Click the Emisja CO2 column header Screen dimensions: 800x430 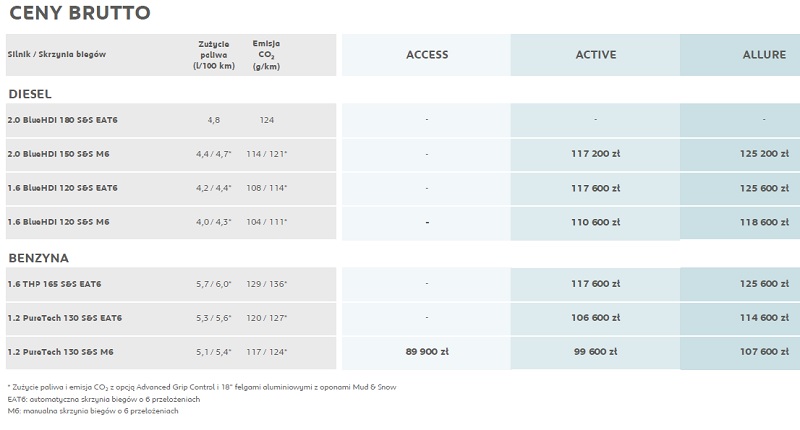[x=266, y=55]
